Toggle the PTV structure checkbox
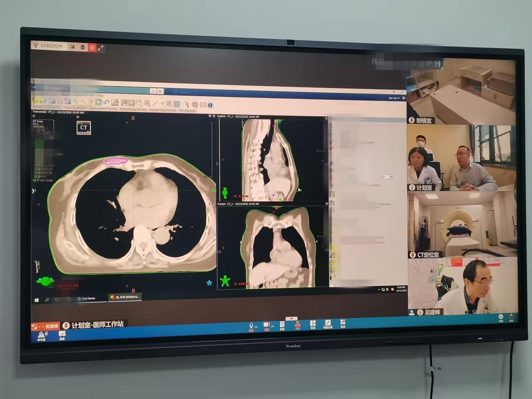532x399 pixels. tap(35, 176)
